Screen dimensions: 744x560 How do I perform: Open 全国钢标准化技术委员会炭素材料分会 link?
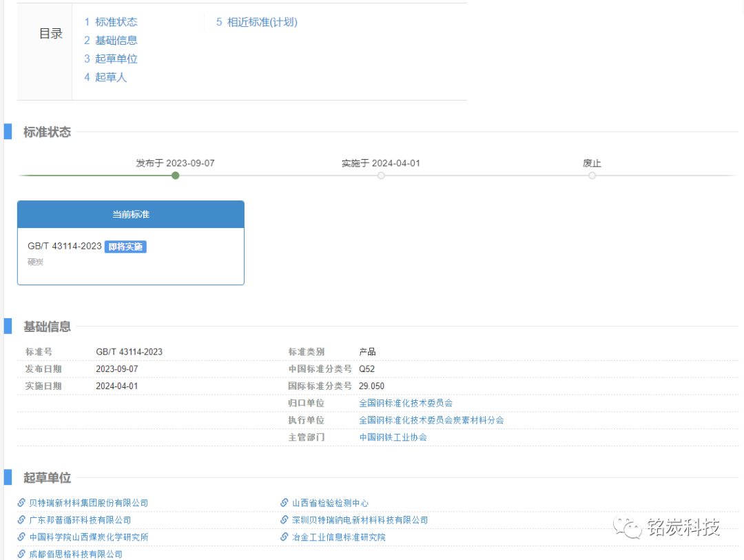[x=431, y=420]
